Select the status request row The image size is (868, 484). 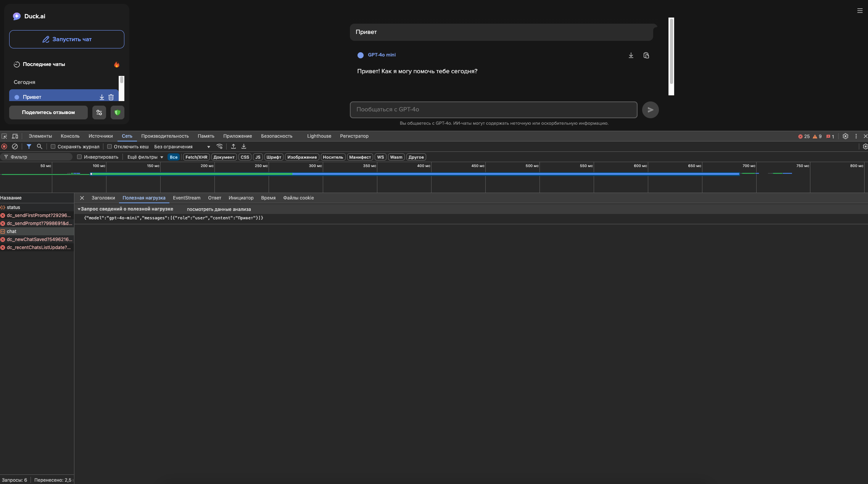37,207
